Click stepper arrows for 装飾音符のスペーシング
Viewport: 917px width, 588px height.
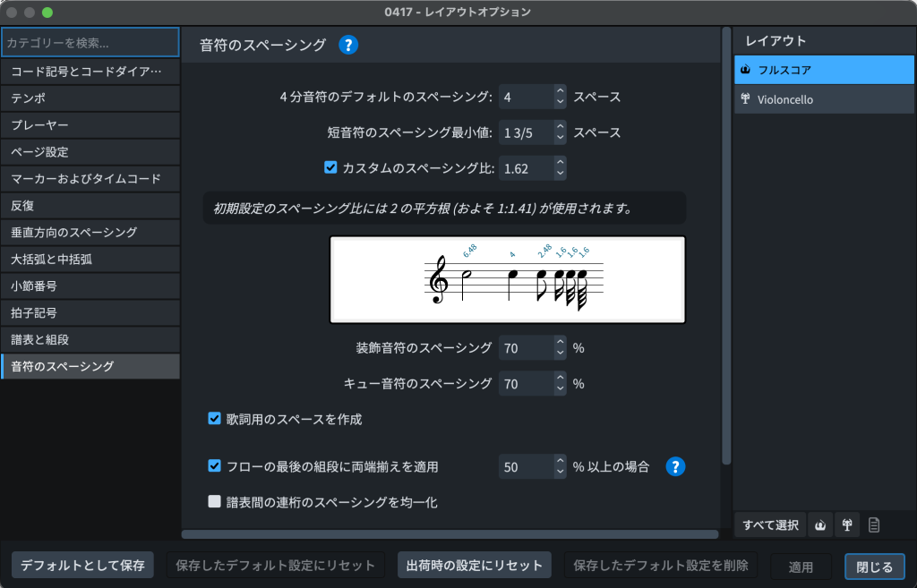[560, 347]
